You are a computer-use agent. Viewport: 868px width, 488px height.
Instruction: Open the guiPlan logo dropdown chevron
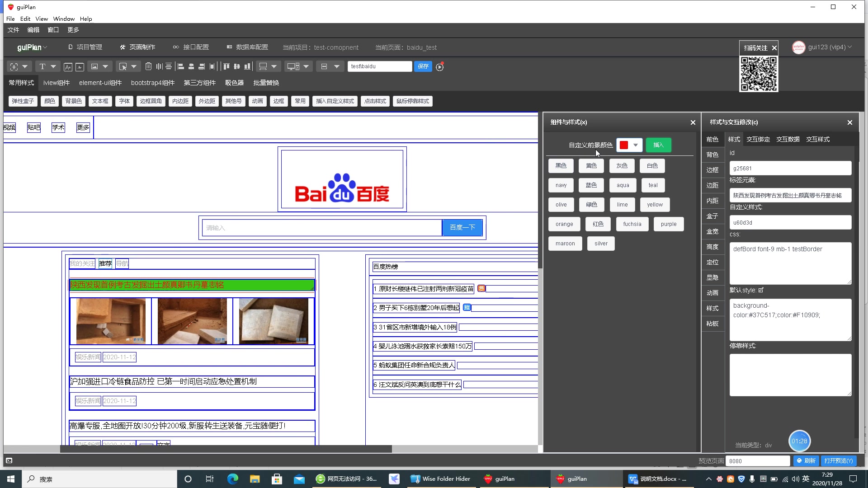click(x=45, y=47)
